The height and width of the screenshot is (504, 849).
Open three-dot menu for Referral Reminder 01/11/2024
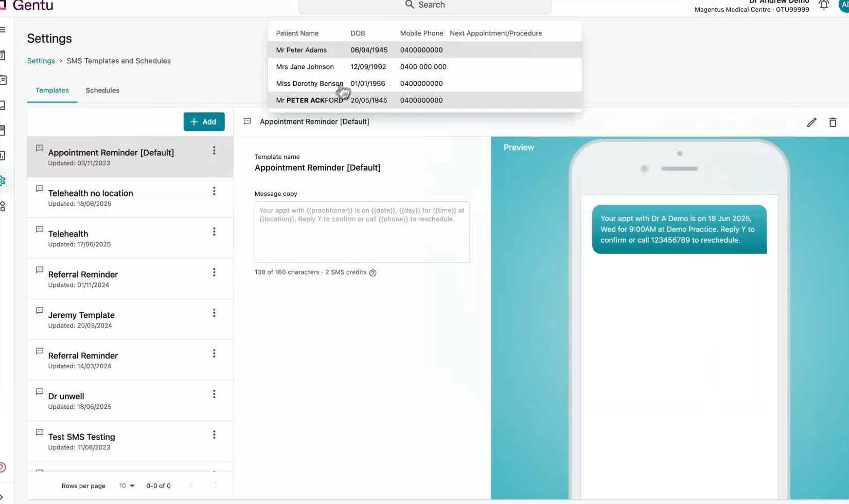[x=214, y=273]
